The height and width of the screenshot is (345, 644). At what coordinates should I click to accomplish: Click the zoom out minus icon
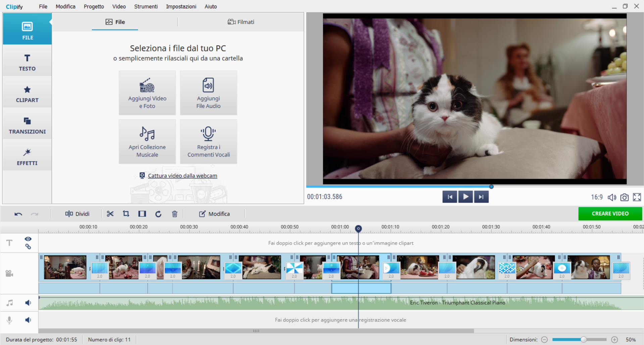click(x=544, y=340)
